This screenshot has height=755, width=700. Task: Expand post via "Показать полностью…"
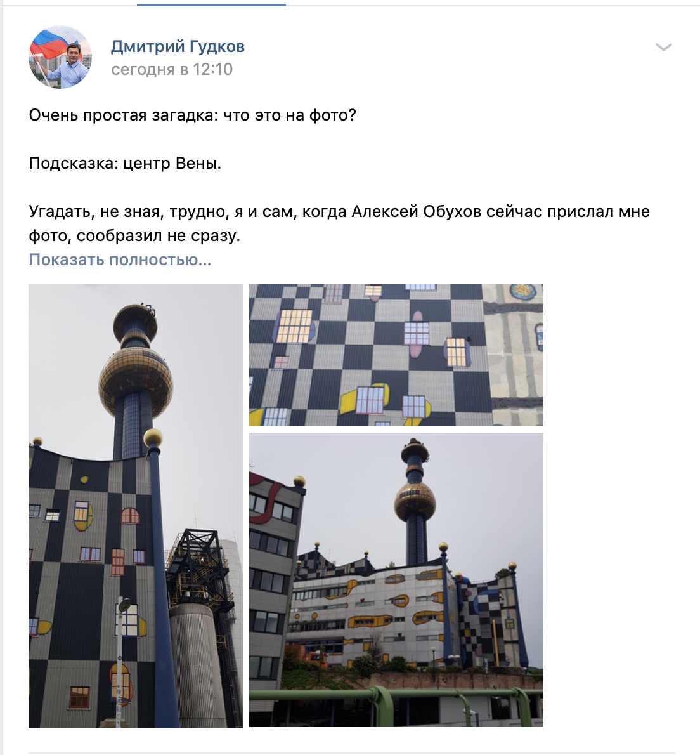pyautogui.click(x=120, y=259)
